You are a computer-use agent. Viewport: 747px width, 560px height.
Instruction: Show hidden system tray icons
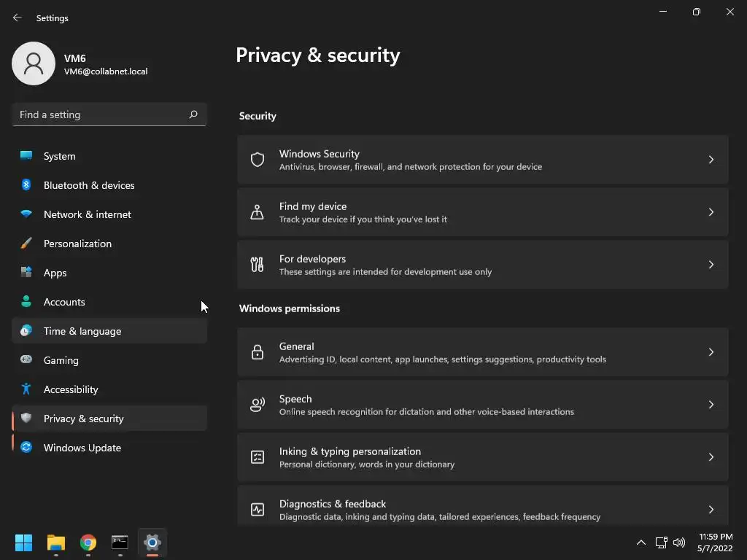[641, 542]
